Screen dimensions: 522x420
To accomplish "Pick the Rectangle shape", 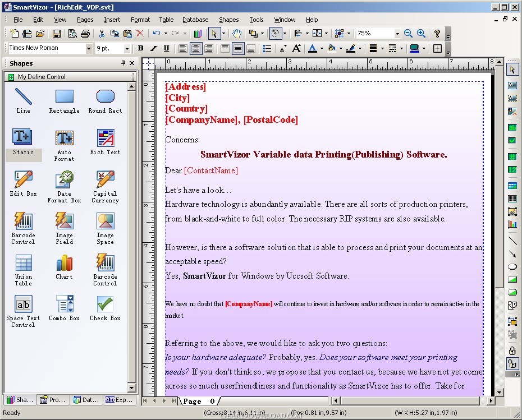I will (x=64, y=101).
